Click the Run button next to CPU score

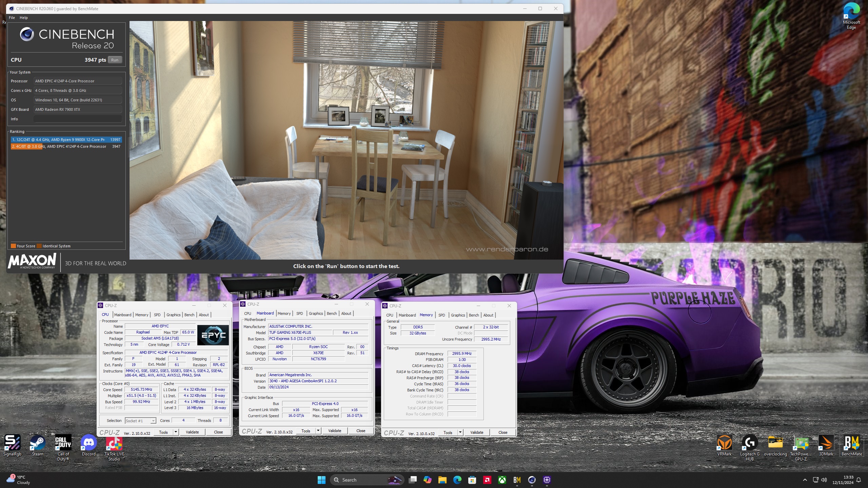click(115, 60)
